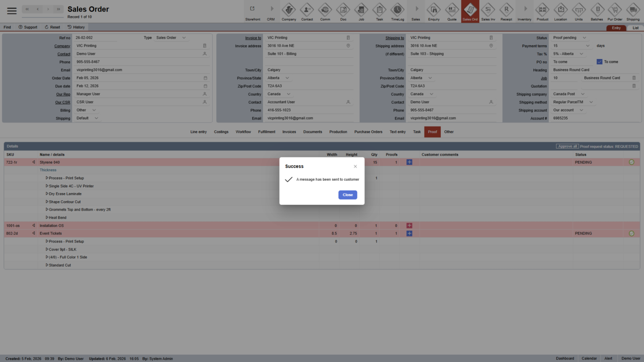Click the Ref no input field

tap(107, 38)
